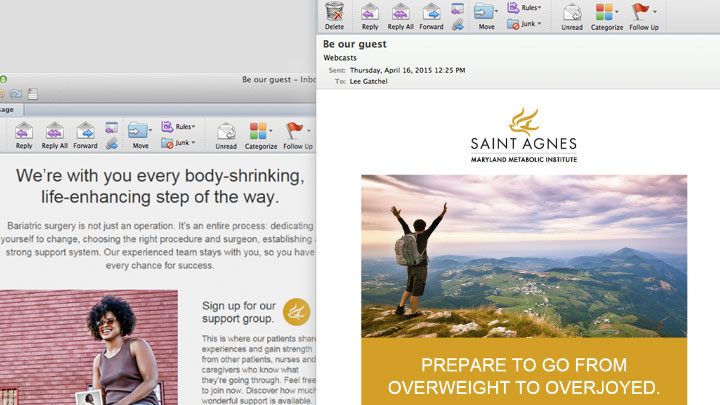Click the attachment forward icon in the front window
The image size is (720, 405).
pyautogui.click(x=457, y=24)
